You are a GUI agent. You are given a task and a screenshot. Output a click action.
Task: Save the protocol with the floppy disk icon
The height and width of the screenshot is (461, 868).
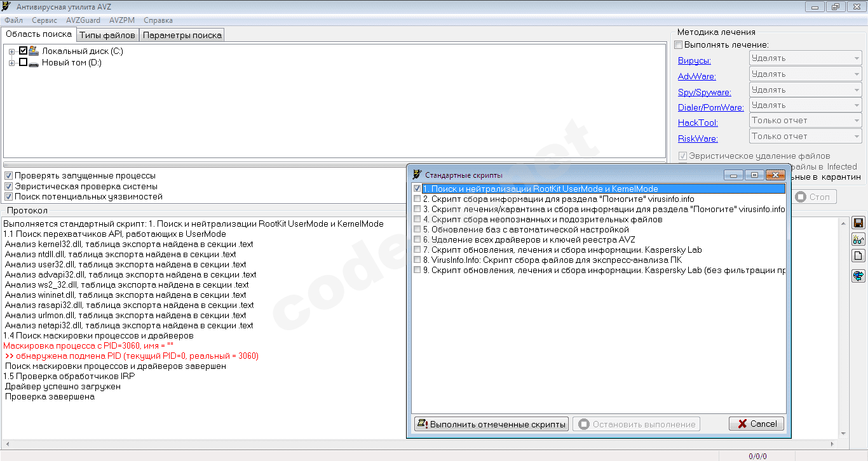[858, 223]
